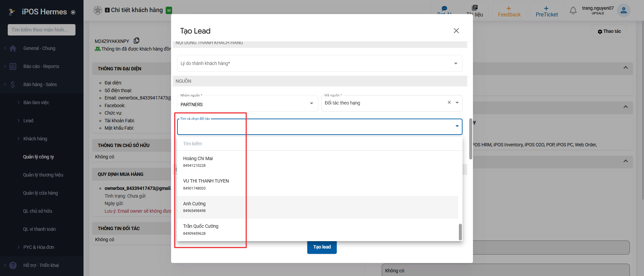Screen dimensions: 644x276
Task: Click the "Tìm và chọn đối tác" combo box
Action: point(320,127)
